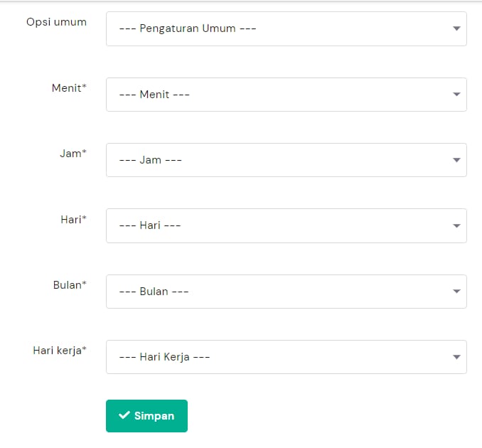Screen dimensions: 482x448
Task: Open the Jam dropdown field
Action: [286, 160]
